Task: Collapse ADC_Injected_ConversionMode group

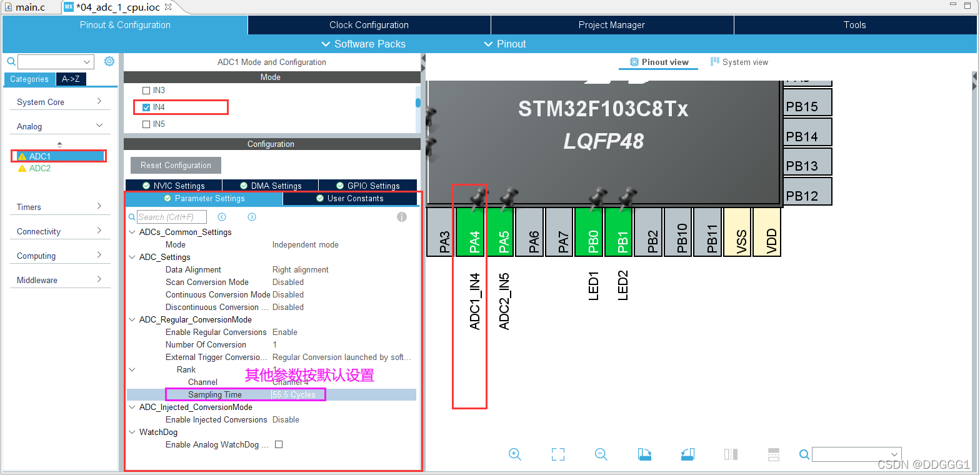Action: [x=132, y=407]
